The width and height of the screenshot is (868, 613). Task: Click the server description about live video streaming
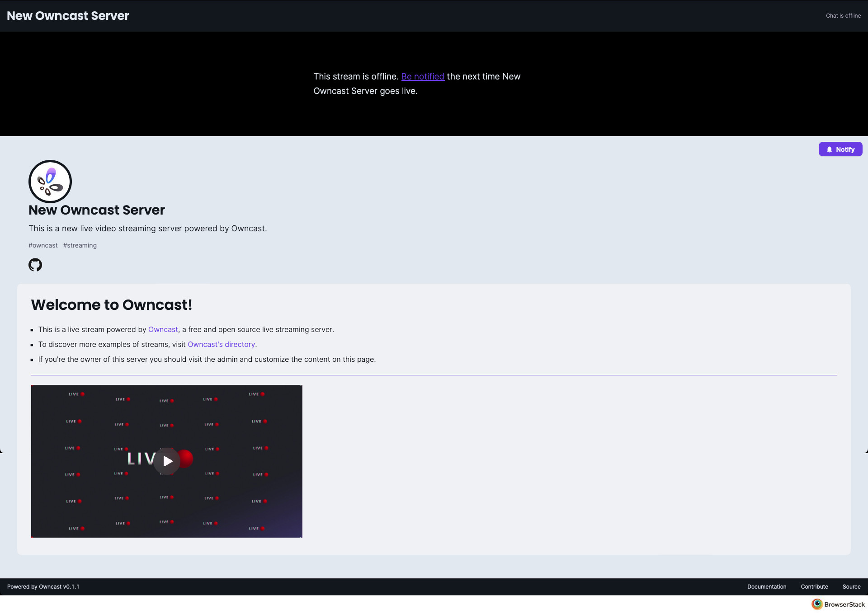click(x=148, y=229)
